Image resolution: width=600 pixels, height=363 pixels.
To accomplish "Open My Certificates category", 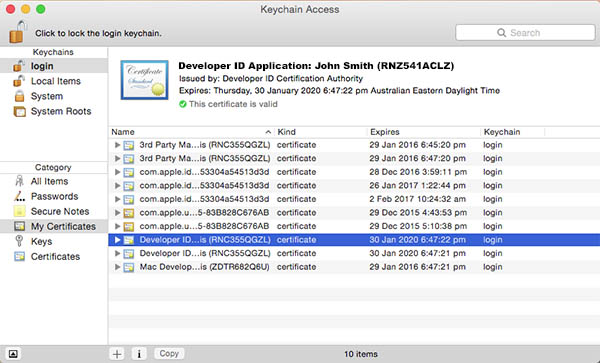I will [x=54, y=226].
